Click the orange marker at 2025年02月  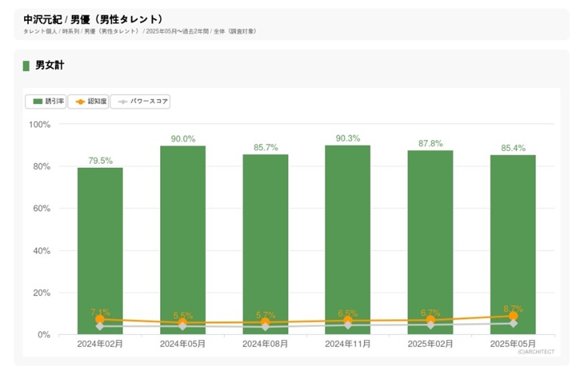click(x=431, y=320)
